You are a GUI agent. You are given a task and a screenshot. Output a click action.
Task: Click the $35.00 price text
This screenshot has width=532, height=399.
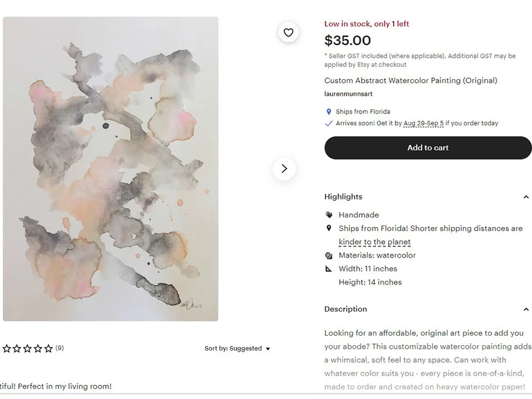click(x=348, y=41)
